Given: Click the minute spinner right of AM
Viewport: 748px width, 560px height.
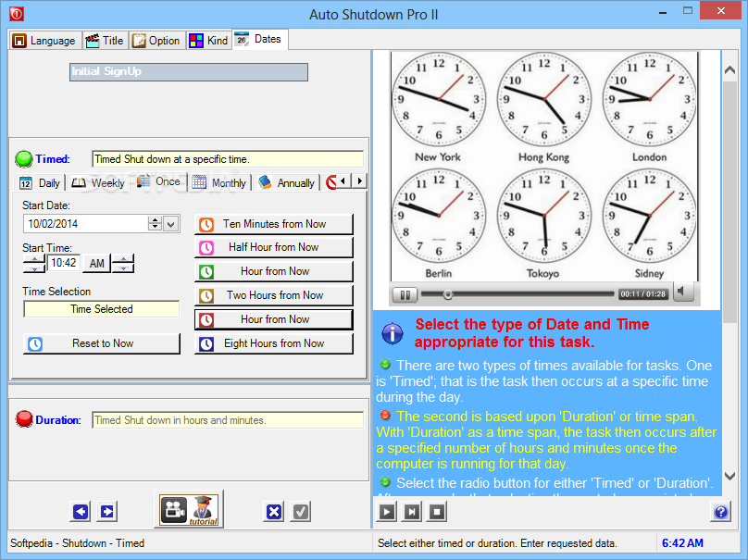Looking at the screenshot, I should click(123, 263).
